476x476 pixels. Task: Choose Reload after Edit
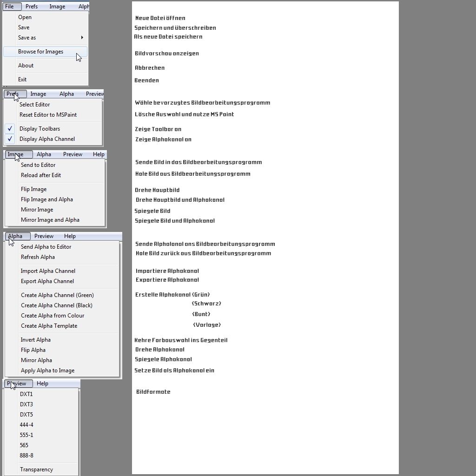pyautogui.click(x=41, y=175)
